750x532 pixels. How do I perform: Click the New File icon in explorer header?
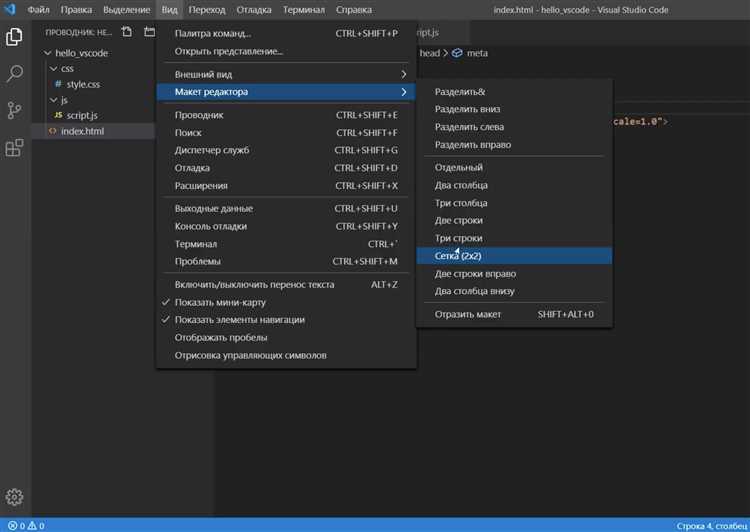(127, 32)
